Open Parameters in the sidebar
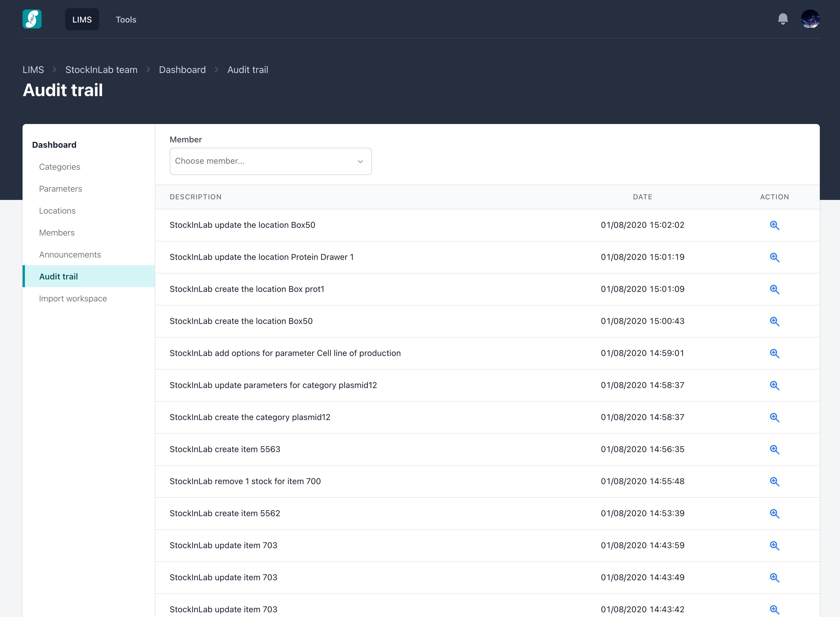Screen dimensions: 840x617 [61, 189]
